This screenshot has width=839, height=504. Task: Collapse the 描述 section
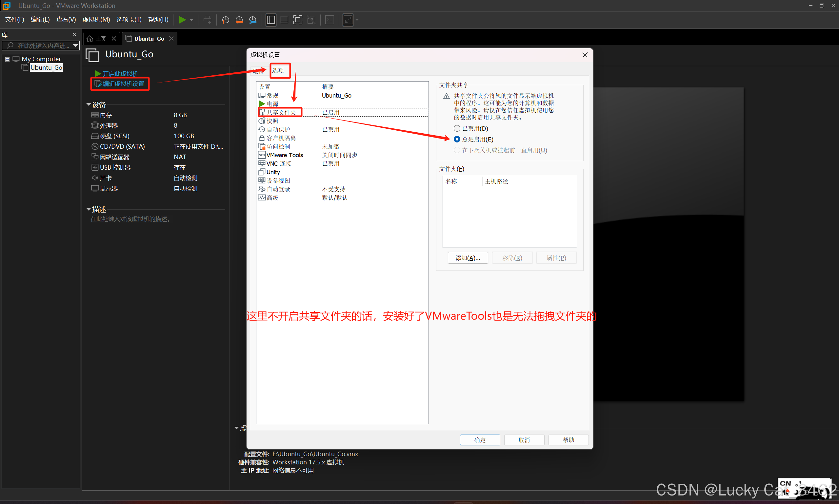89,209
